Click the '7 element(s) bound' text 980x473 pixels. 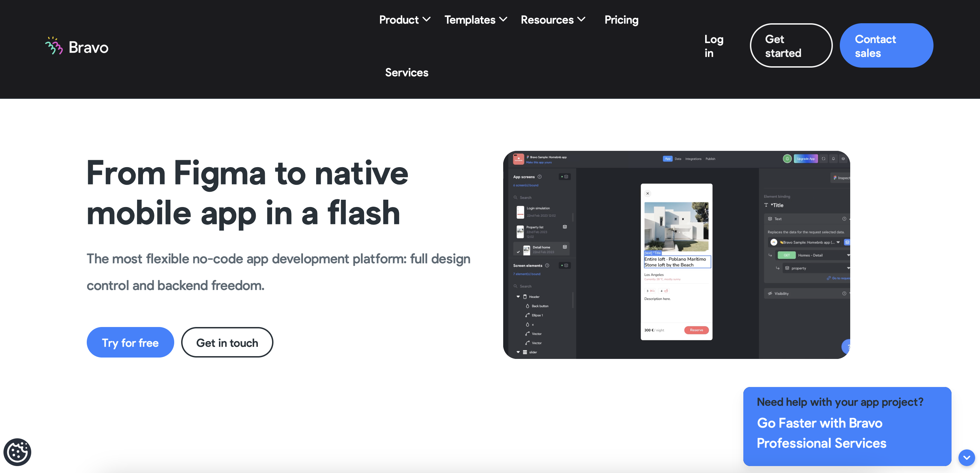[526, 274]
